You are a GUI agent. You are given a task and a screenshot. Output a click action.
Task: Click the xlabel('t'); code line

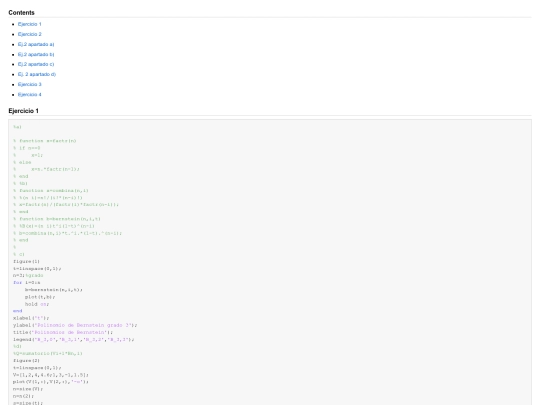coord(31,318)
